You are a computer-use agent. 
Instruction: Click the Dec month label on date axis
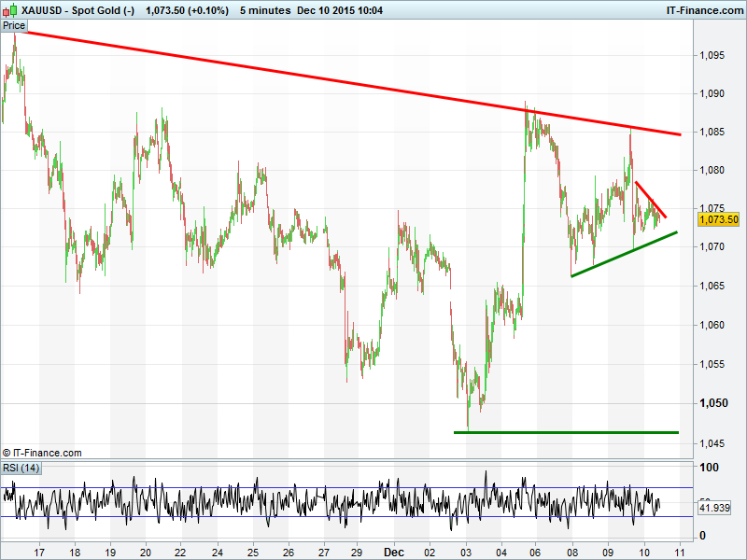click(x=394, y=553)
